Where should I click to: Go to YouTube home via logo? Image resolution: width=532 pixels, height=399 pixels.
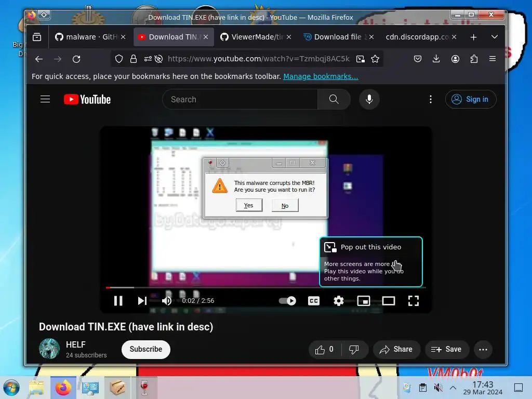pyautogui.click(x=87, y=99)
